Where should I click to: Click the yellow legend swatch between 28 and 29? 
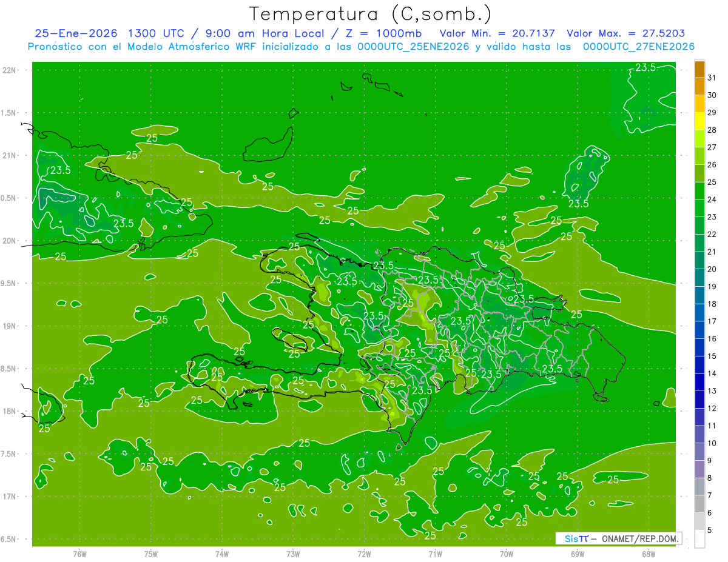pos(699,121)
